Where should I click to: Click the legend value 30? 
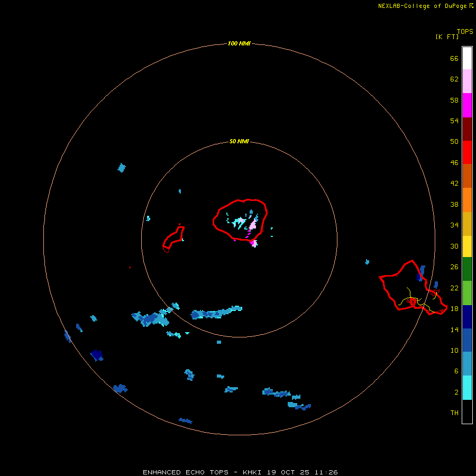tap(454, 246)
